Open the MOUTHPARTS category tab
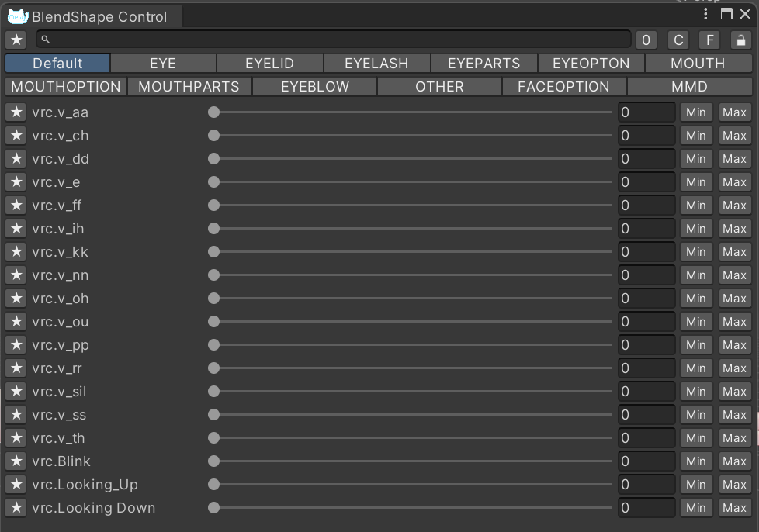This screenshot has height=532, width=759. coord(189,87)
